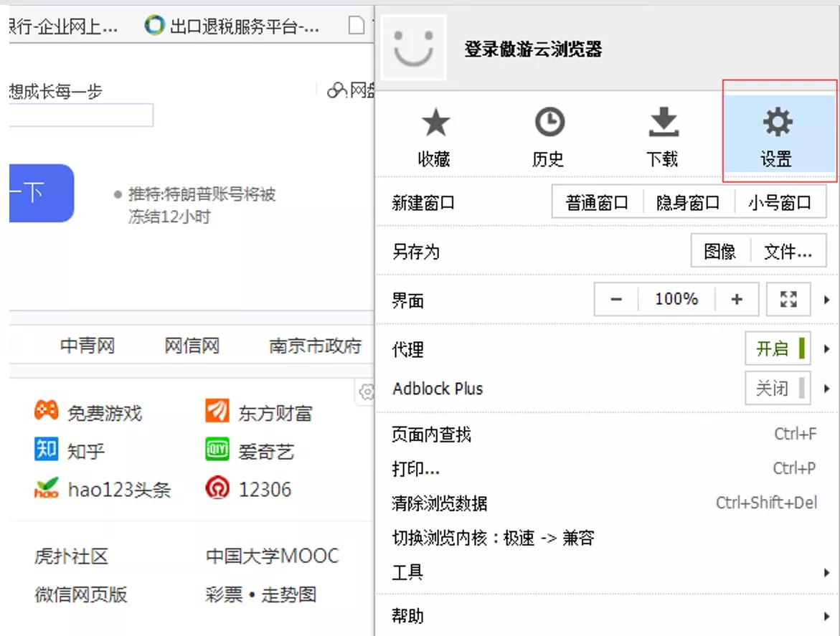Screen dimensions: 840x636
Task: Click the search input box below 想成长每一步
Action: [x=79, y=115]
